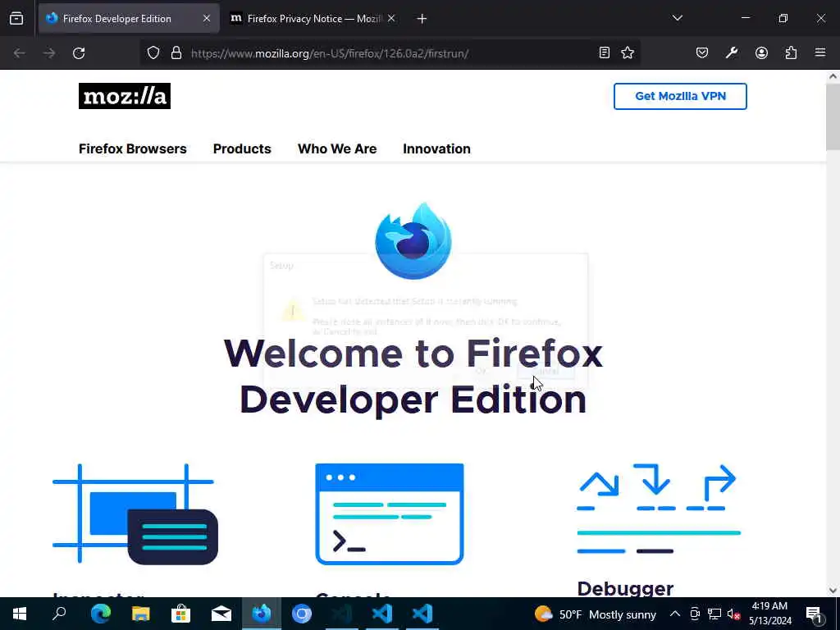Click scrollbar up arrow
This screenshot has height=630, width=840.
[x=833, y=76]
